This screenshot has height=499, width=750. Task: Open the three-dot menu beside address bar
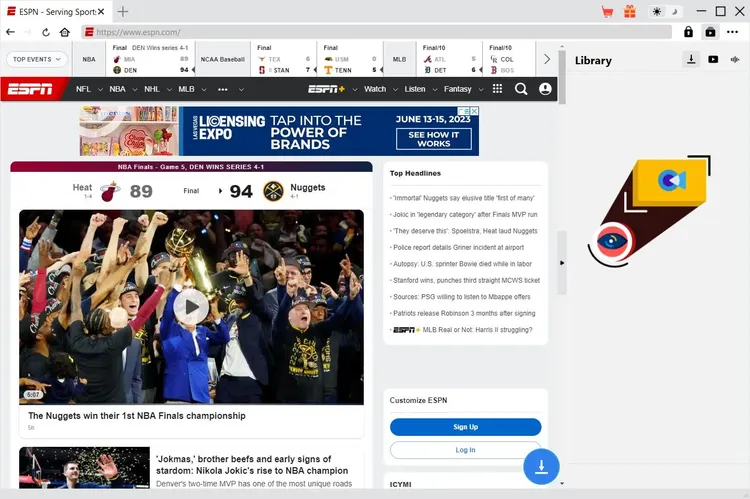coord(734,32)
